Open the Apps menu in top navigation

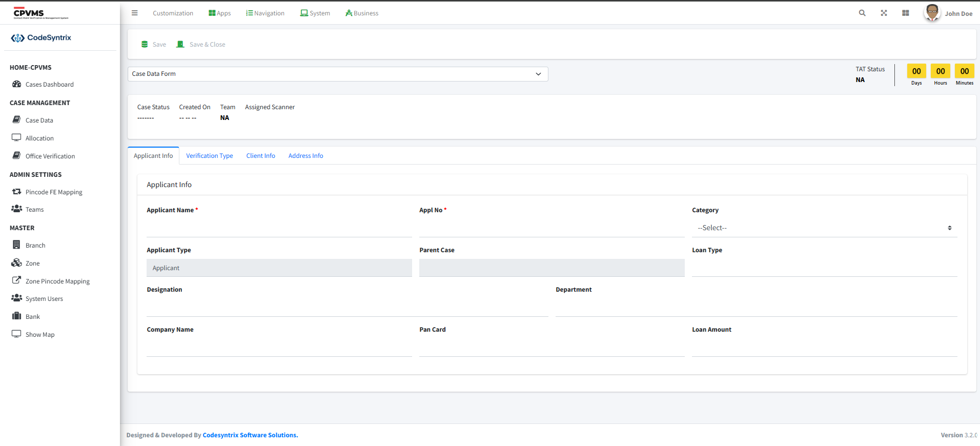pyautogui.click(x=220, y=13)
